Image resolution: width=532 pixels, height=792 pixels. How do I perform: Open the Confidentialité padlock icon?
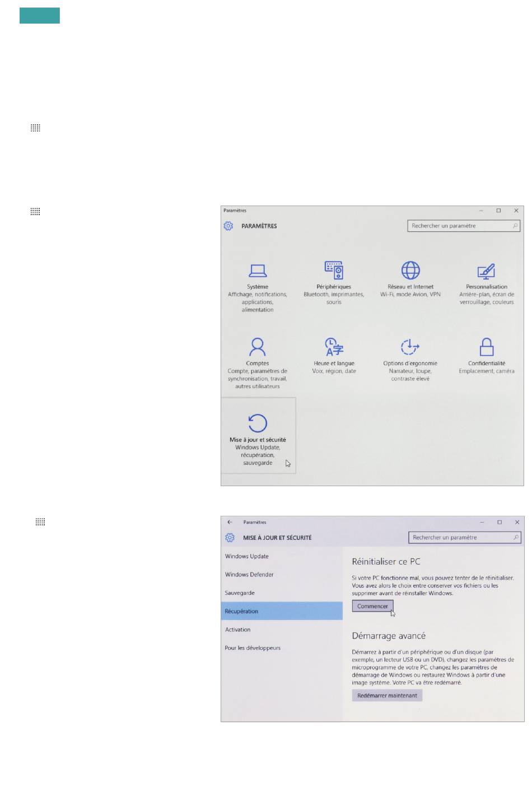click(487, 347)
